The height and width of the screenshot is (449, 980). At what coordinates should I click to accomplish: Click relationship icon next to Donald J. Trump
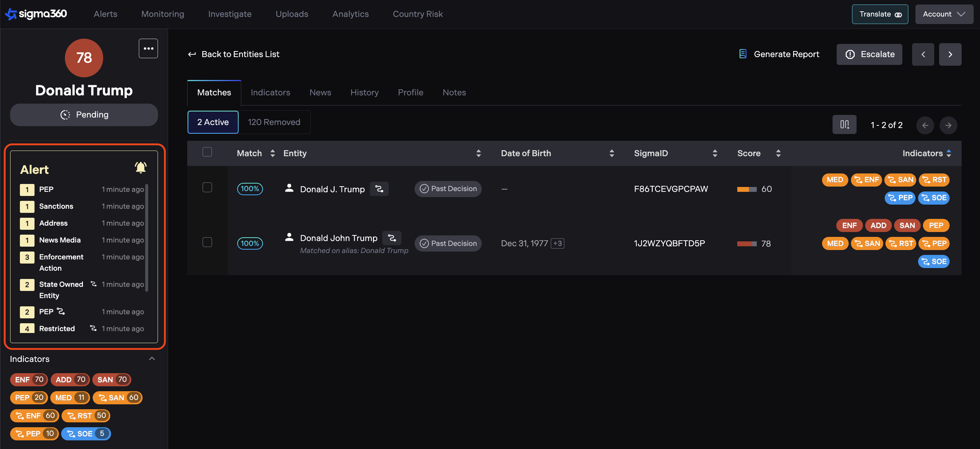[x=379, y=189]
